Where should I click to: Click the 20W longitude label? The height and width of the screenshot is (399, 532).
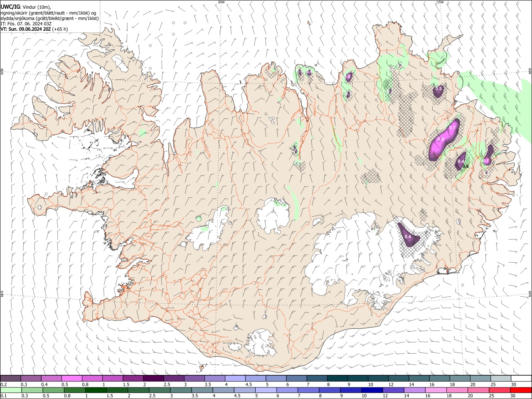tap(222, 2)
